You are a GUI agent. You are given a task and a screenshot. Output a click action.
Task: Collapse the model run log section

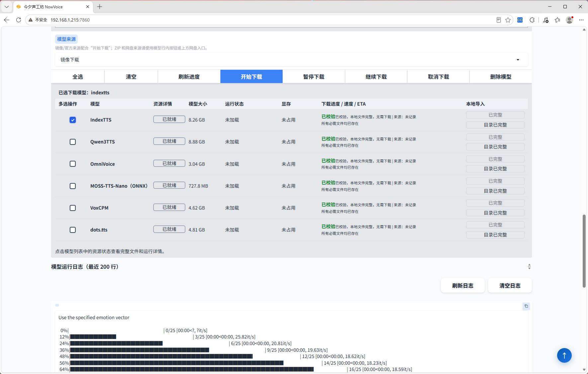[x=529, y=267]
